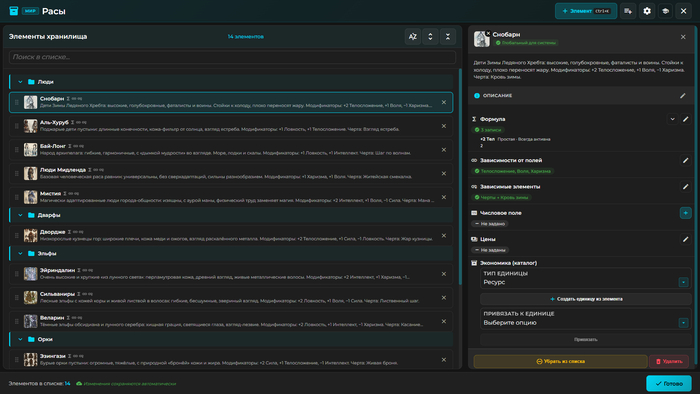Close the Снобарн details panel
This screenshot has width=700, height=394.
(683, 37)
